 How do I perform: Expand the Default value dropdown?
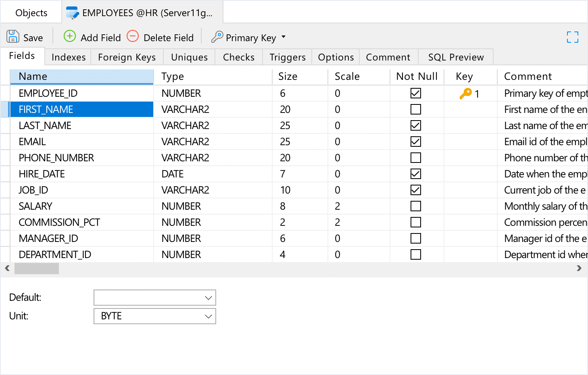coord(208,298)
